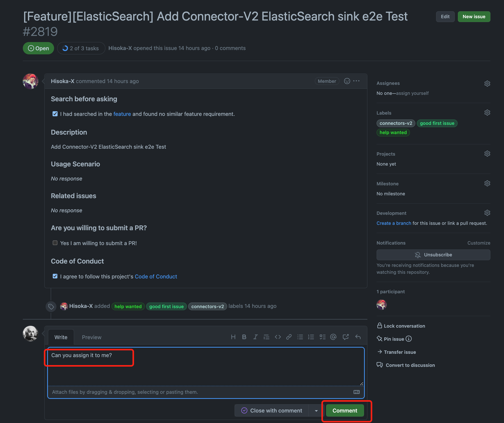Insert a numbered list in the comment
The height and width of the screenshot is (423, 504).
[311, 337]
